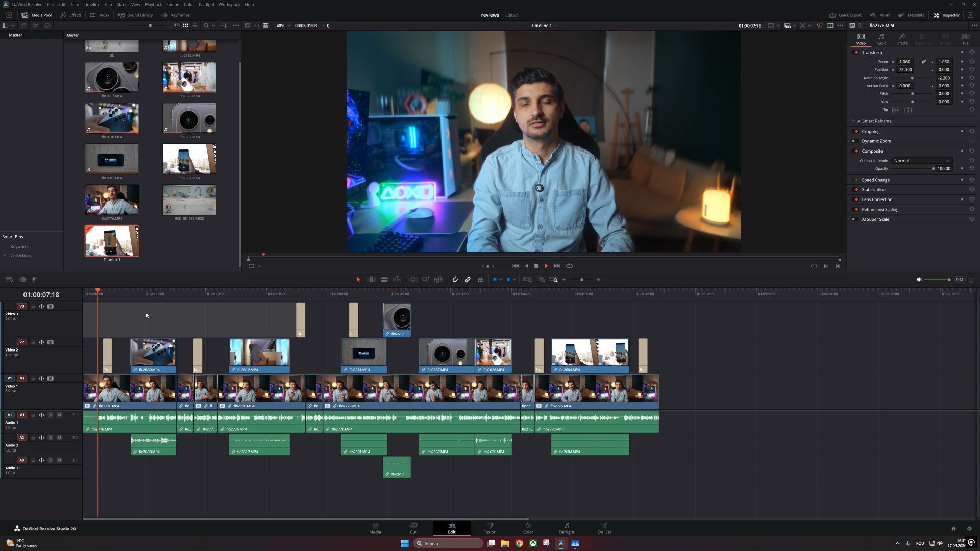This screenshot has height=551, width=980.
Task: Click the Quick Export button
Action: [x=845, y=15]
